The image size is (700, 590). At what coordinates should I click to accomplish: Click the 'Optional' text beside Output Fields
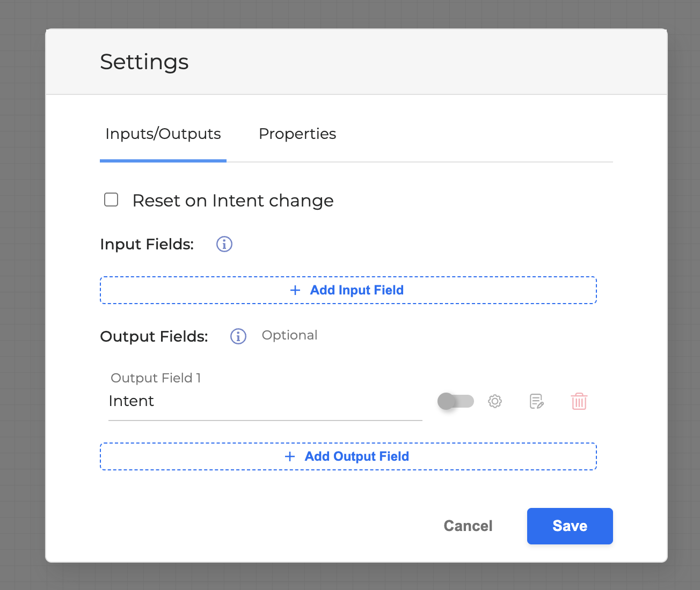click(289, 335)
